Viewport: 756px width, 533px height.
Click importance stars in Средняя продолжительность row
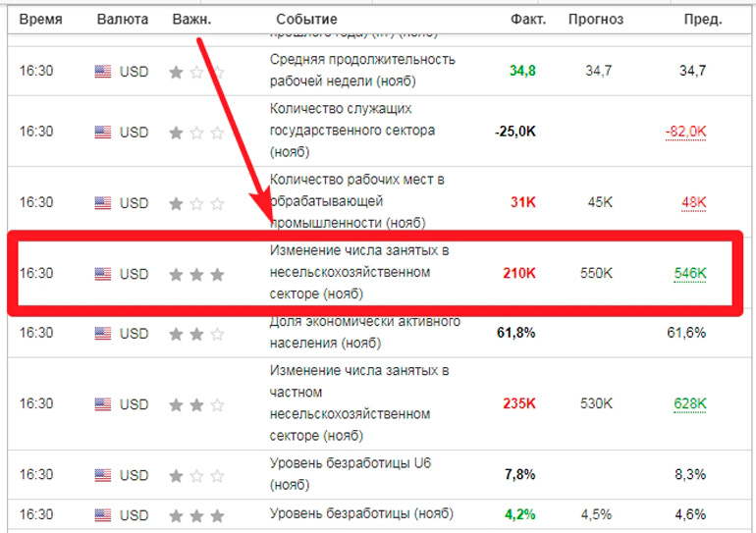pyautogui.click(x=196, y=73)
